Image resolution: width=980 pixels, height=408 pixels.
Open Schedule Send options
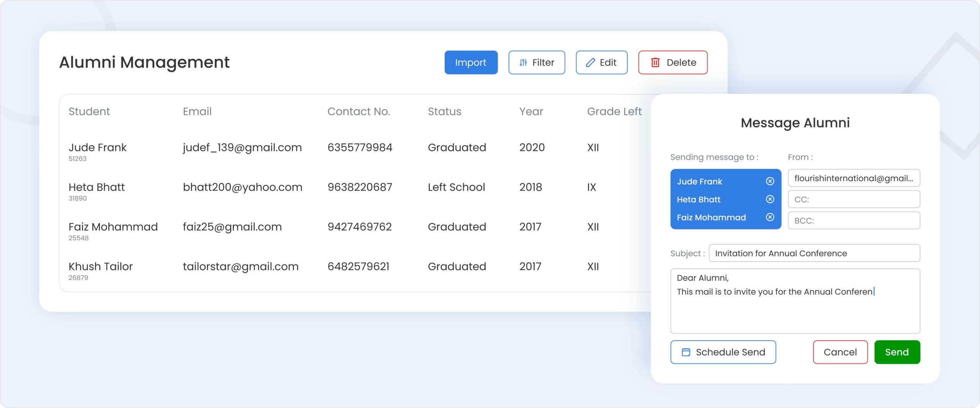(723, 352)
